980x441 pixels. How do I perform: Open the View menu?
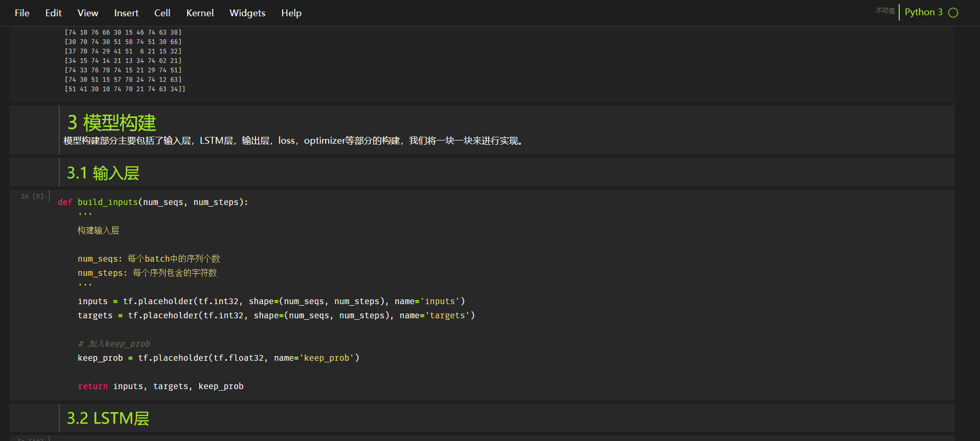(88, 13)
